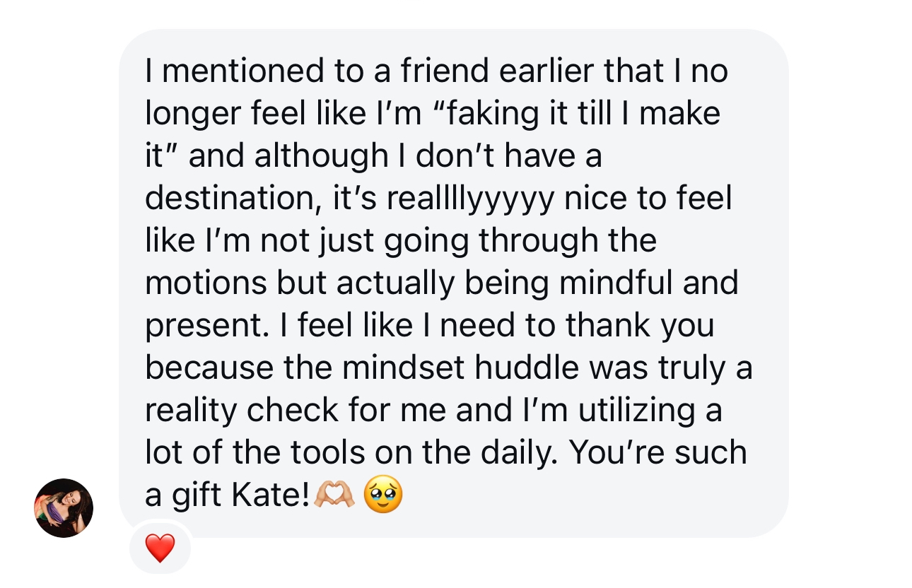Click the heart hands emoji
Viewport: 912px width, 588px height.
pos(334,495)
